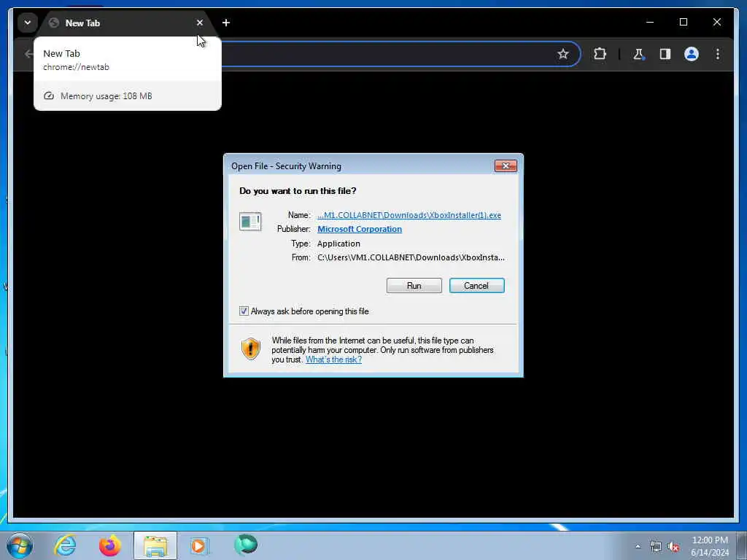Image resolution: width=747 pixels, height=560 pixels.
Task: Open the XboxInstaller(1).exe name link
Action: click(409, 215)
